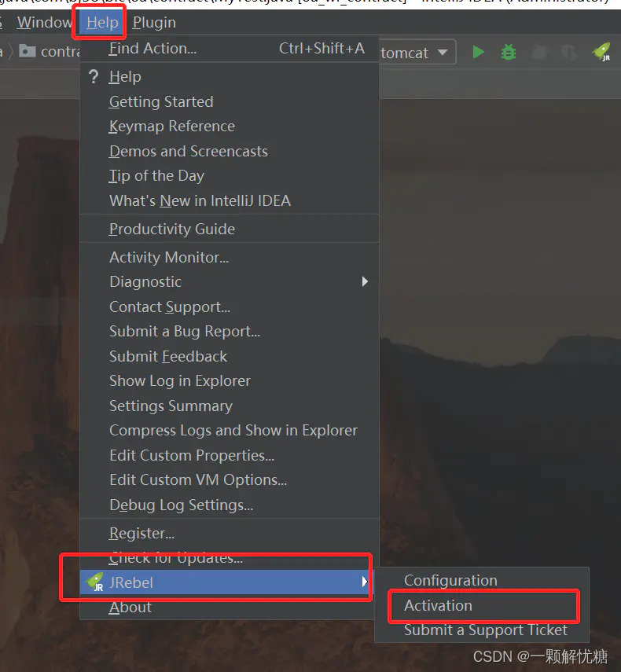
Task: Open the Help menu in menu bar
Action: point(102,22)
